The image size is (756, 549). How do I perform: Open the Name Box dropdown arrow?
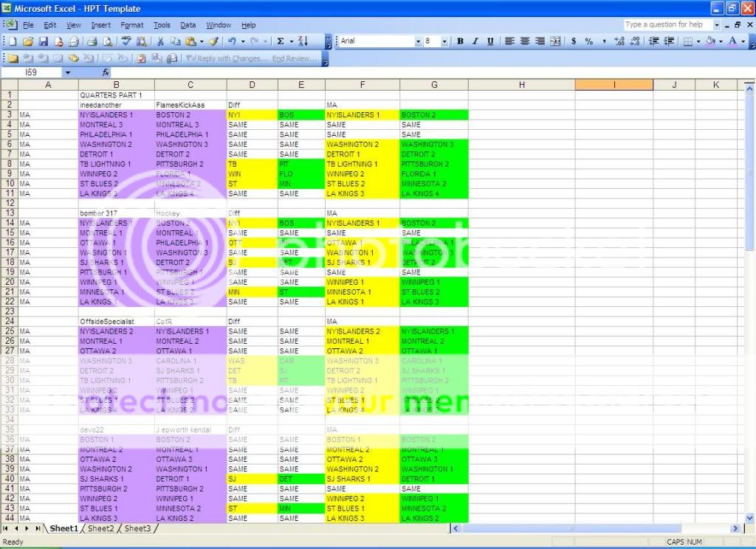[x=67, y=72]
